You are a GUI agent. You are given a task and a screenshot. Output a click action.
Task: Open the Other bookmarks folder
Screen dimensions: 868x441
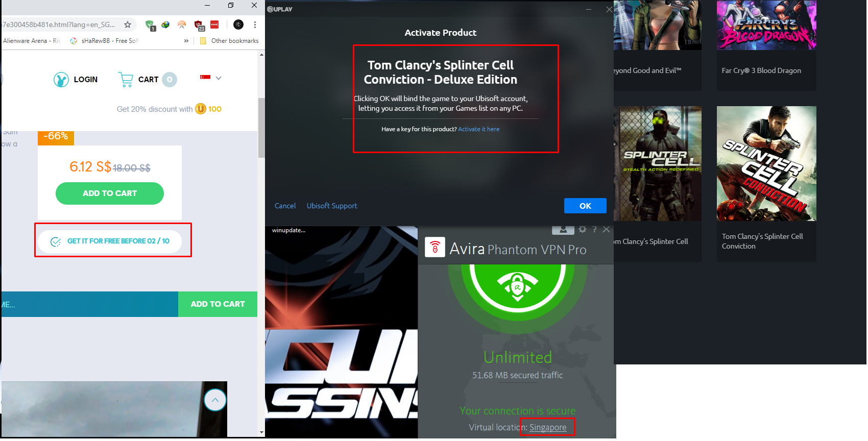[229, 41]
